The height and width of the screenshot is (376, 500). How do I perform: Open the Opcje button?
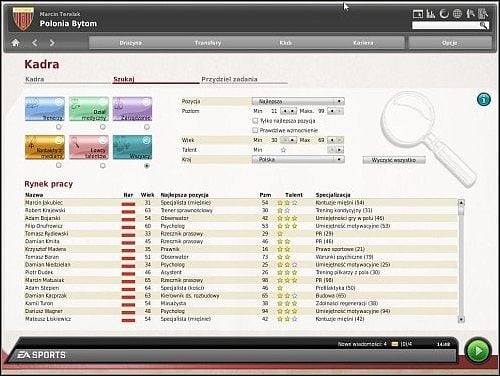(x=450, y=43)
